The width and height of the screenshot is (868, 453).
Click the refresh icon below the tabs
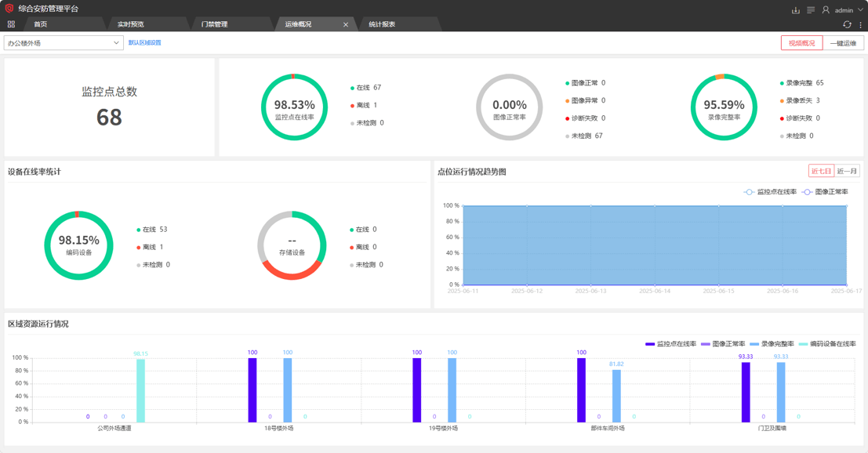tap(847, 25)
